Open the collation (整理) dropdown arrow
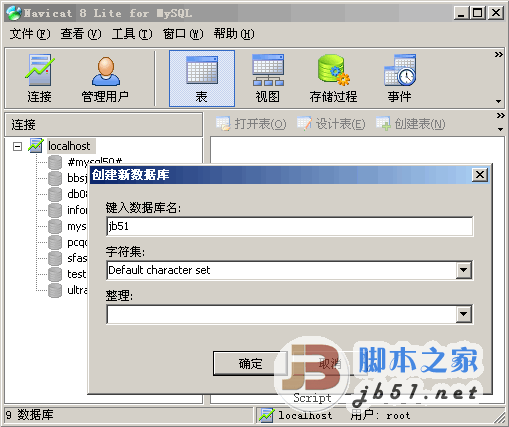 464,314
